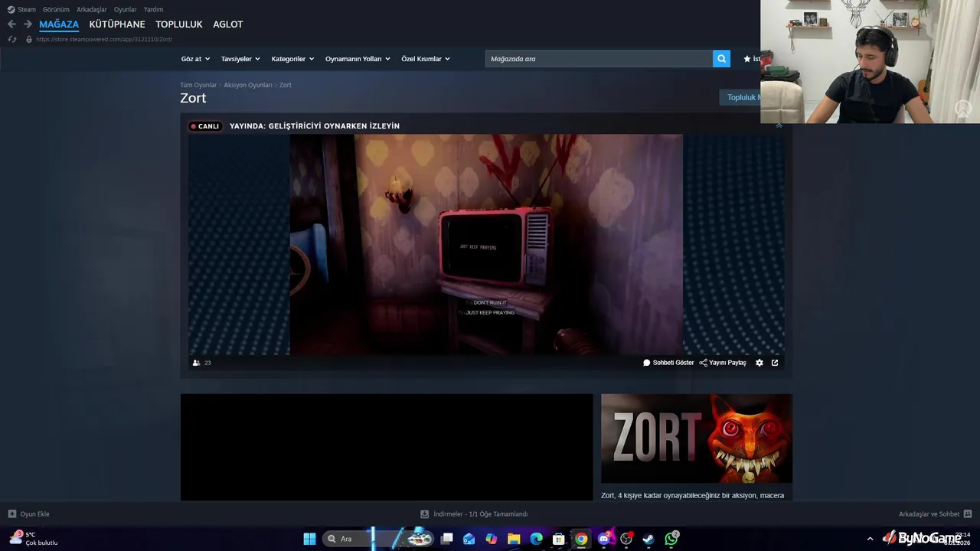Image resolution: width=980 pixels, height=551 pixels.
Task: Click the Tüm Oyunlar breadcrumb link
Action: click(x=198, y=85)
